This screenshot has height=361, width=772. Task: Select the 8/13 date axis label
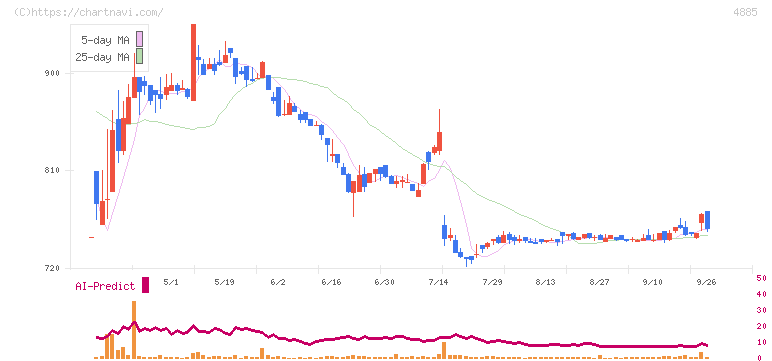545,282
